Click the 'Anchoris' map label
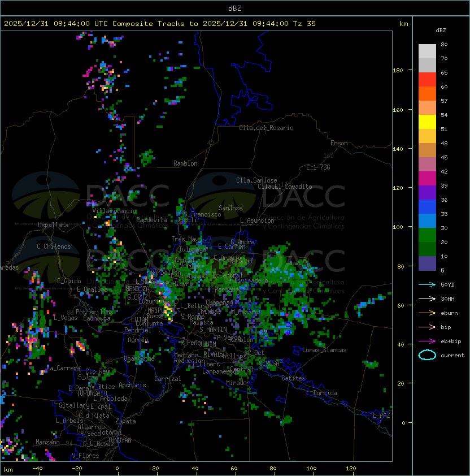This screenshot has width=470, height=476. (x=132, y=385)
